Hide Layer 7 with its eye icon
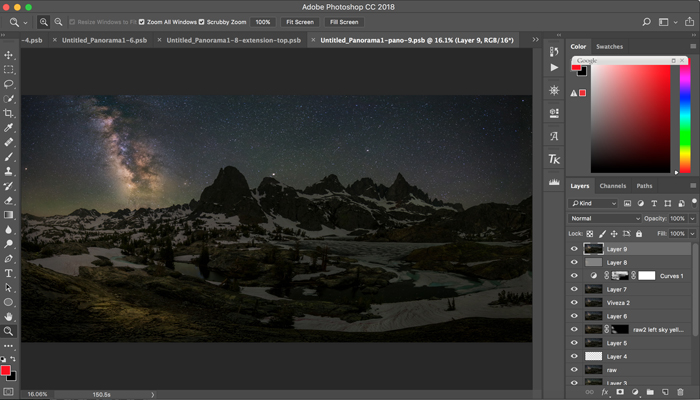700x400 pixels. [x=574, y=289]
